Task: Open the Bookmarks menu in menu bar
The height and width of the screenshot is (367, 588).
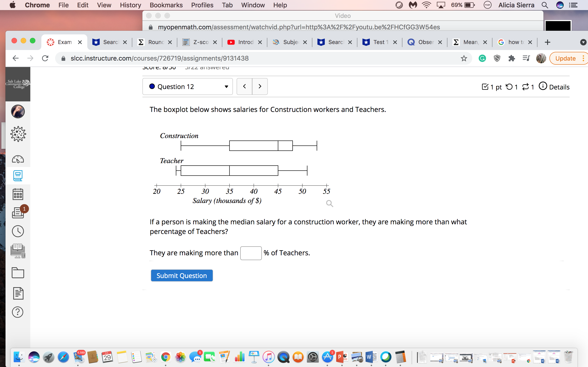Action: tap(166, 5)
